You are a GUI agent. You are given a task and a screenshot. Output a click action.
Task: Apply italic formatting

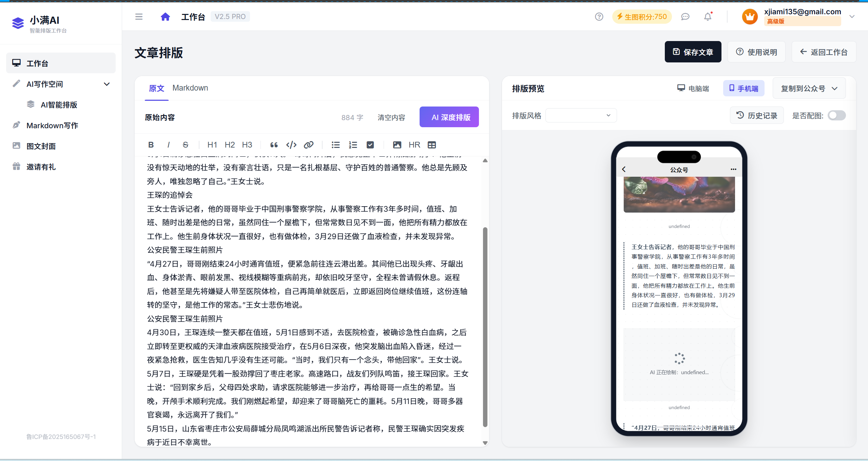coord(169,145)
